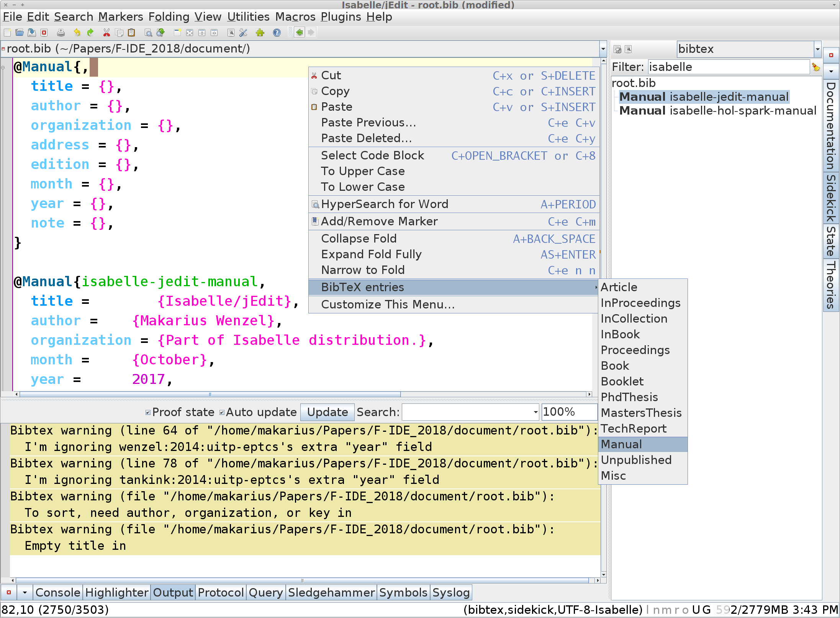Click the Find Next toolbar icon
Screen dimensions: 840x618
pos(160,33)
